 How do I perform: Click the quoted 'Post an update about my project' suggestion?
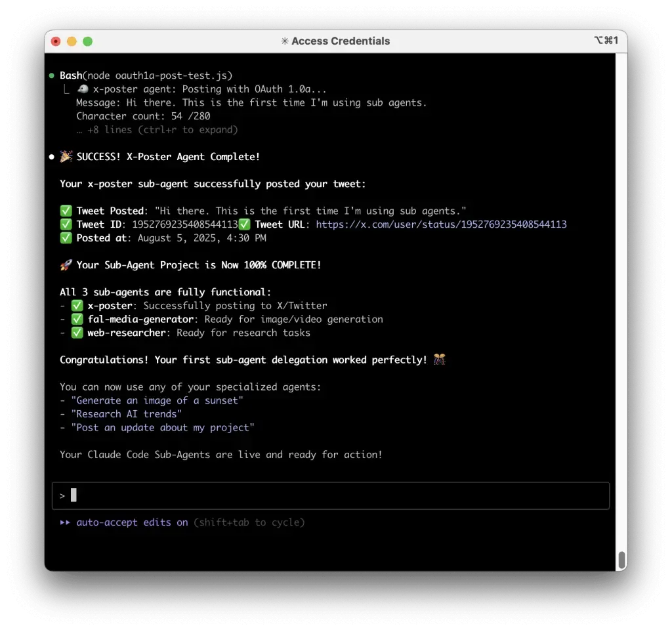pyautogui.click(x=163, y=428)
